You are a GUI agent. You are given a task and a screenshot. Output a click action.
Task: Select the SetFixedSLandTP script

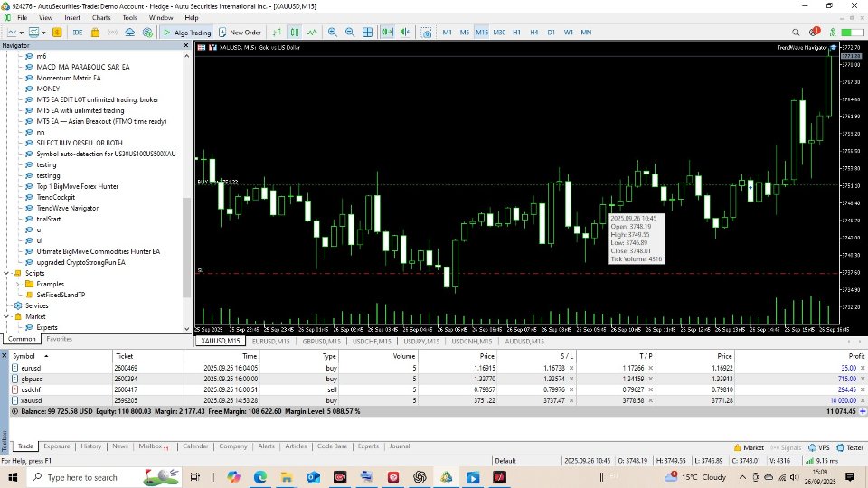coord(61,295)
